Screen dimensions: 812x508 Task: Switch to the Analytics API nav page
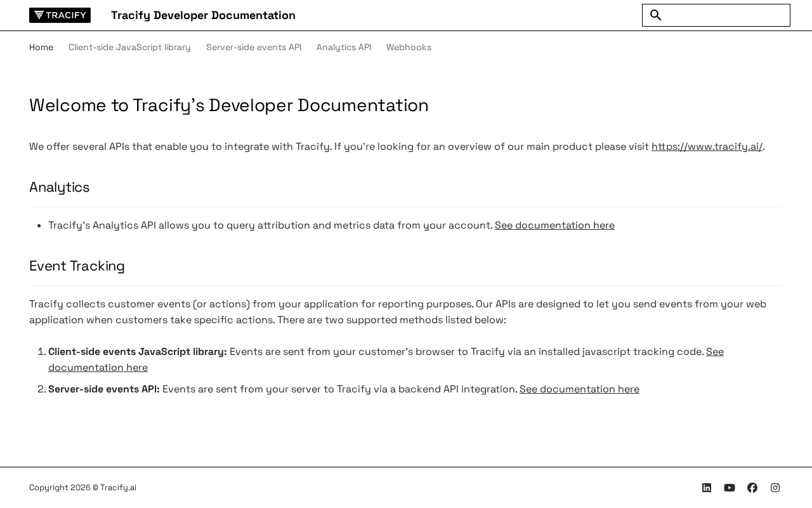344,48
